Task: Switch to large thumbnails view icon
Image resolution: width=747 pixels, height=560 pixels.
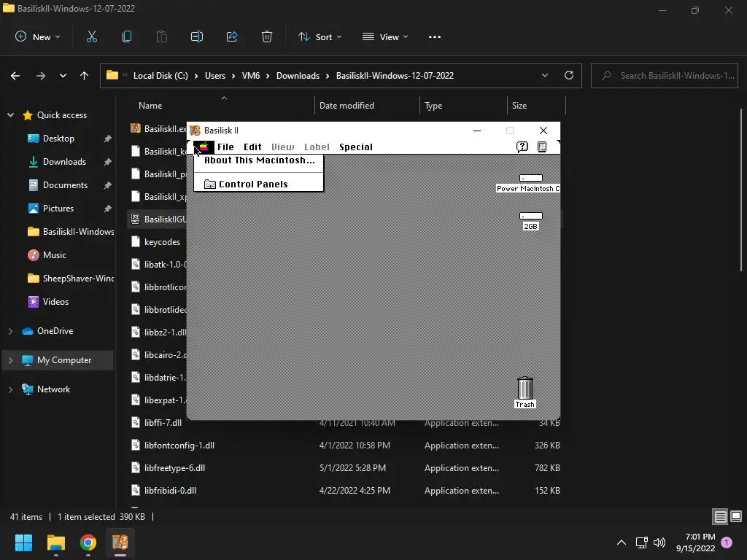Action: pyautogui.click(x=736, y=516)
